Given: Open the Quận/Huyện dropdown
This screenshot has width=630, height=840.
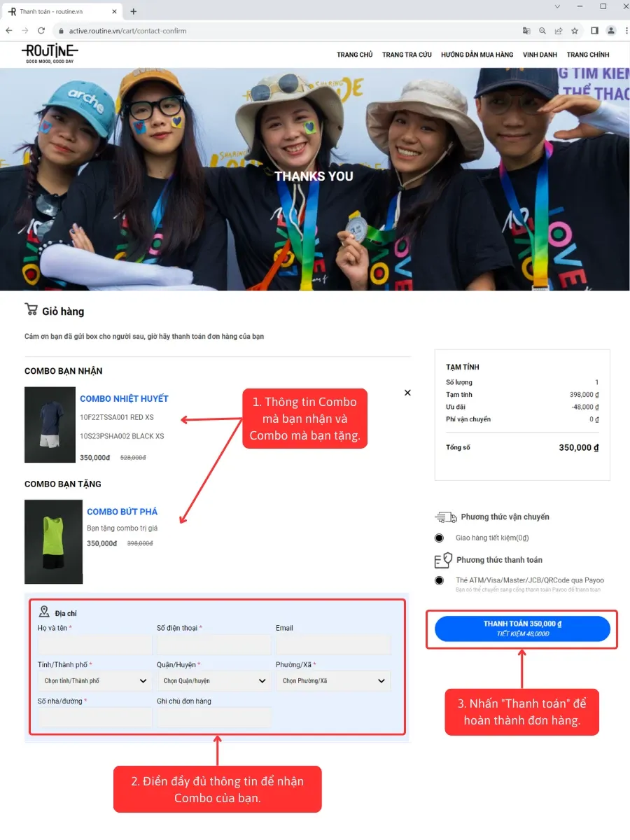Looking at the screenshot, I should tap(213, 681).
